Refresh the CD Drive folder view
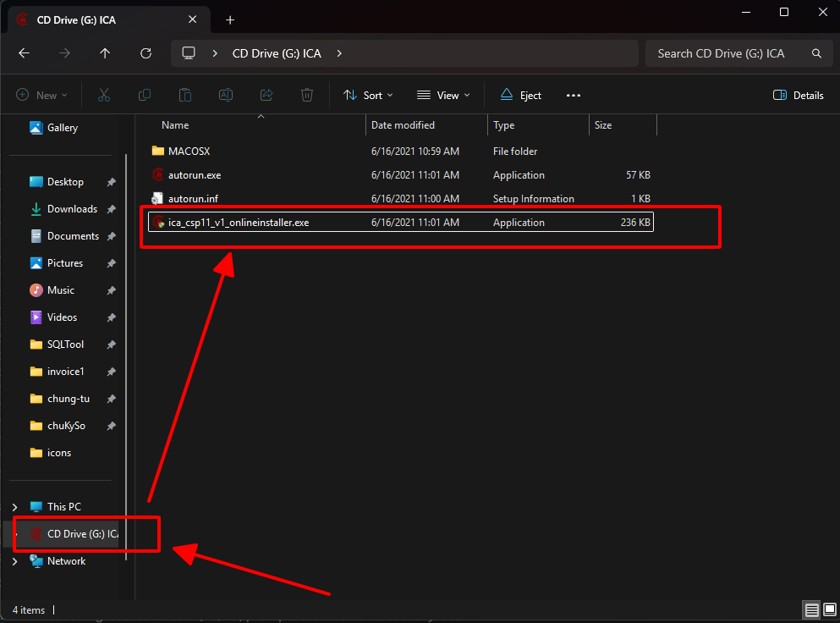The width and height of the screenshot is (840, 623). tap(145, 53)
